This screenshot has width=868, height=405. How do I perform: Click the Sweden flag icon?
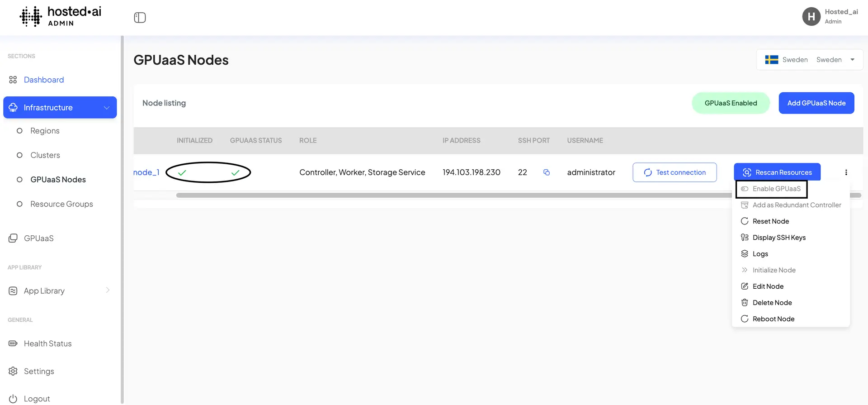point(771,60)
